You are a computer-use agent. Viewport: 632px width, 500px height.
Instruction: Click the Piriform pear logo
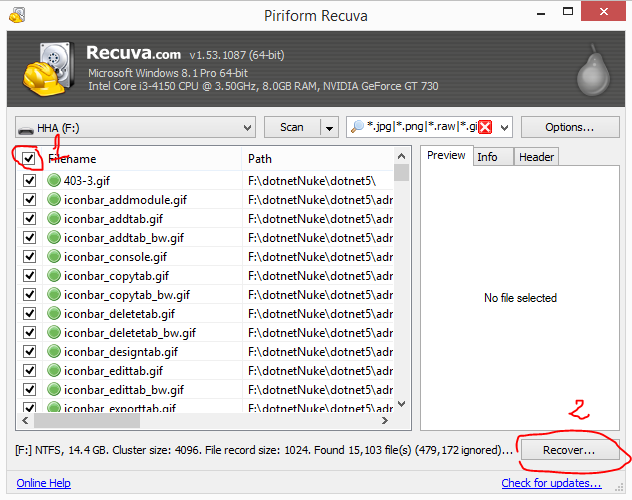[x=593, y=70]
